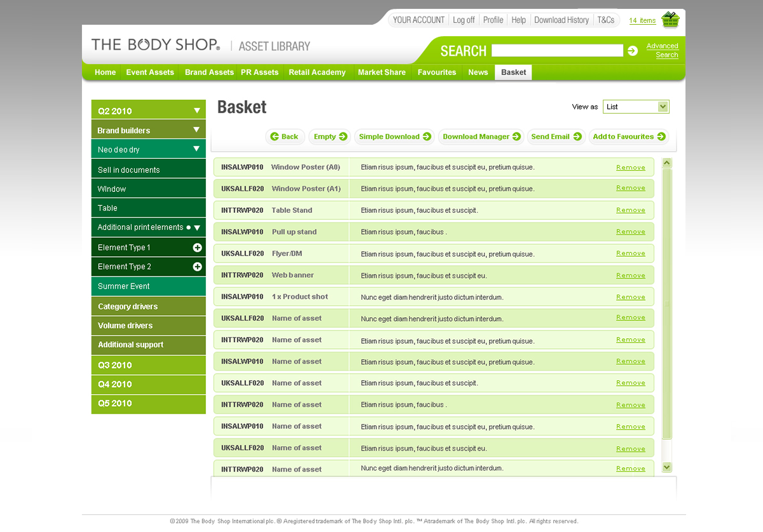Screen dimensions: 763x532
Task: Open Favourites tab
Action: [x=437, y=72]
